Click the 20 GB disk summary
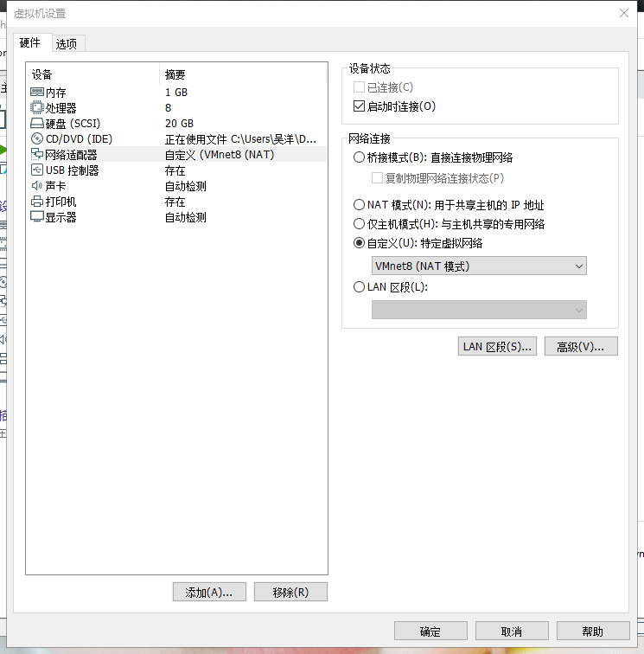Image resolution: width=644 pixels, height=654 pixels. [x=179, y=124]
